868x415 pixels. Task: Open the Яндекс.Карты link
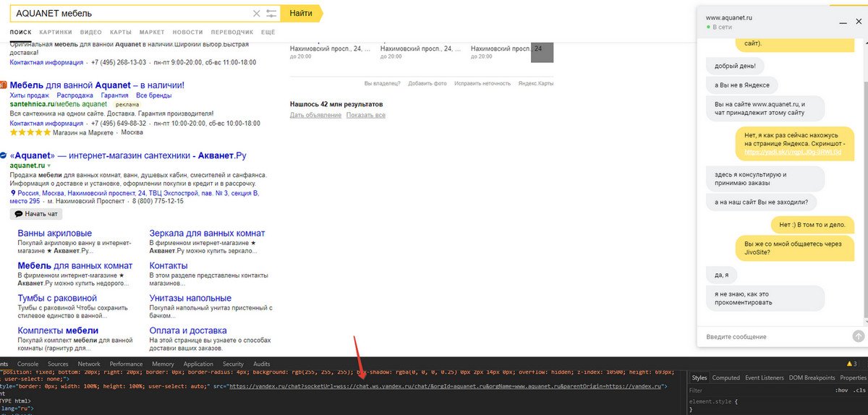tap(536, 84)
